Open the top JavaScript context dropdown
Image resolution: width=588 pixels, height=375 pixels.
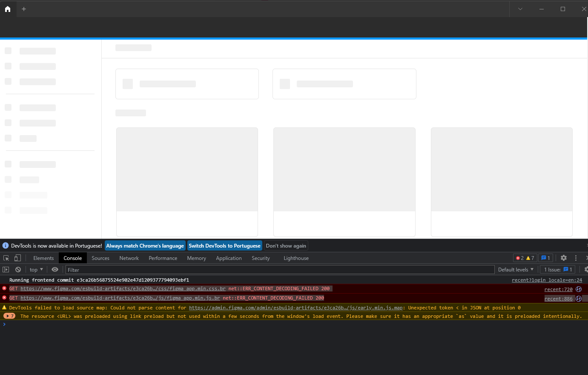[36, 270]
